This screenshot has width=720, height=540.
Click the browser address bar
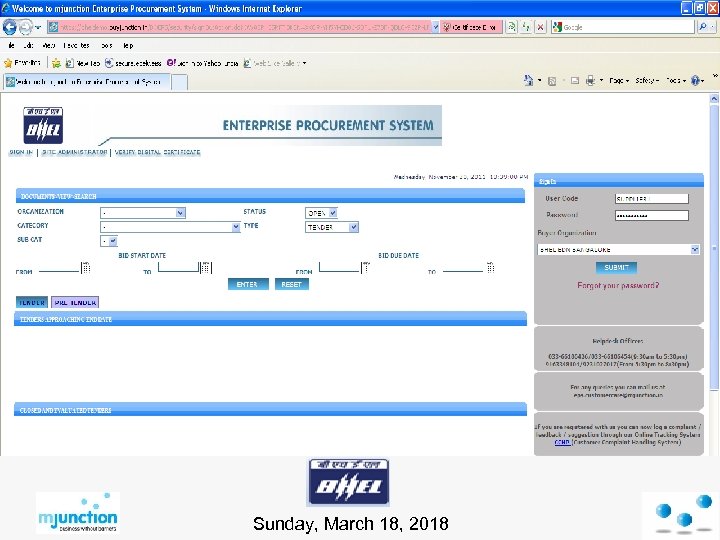[x=245, y=27]
